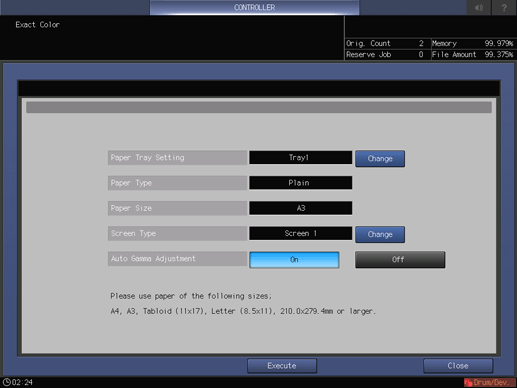Select the A3 paper size value
517x388 pixels.
(x=300, y=208)
